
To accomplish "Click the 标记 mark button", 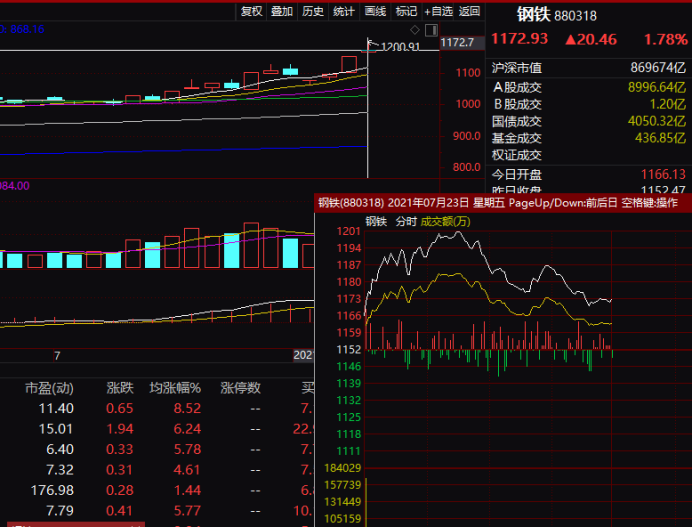I will pyautogui.click(x=406, y=11).
